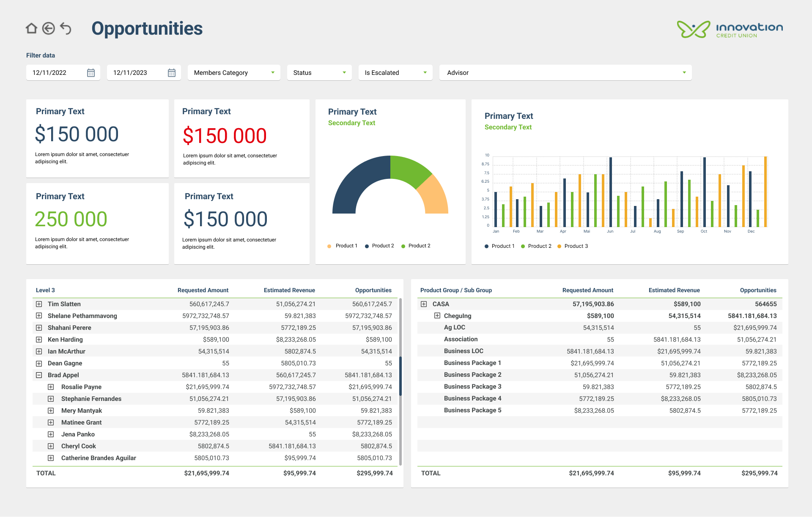Click the undo arrow icon

tap(66, 28)
